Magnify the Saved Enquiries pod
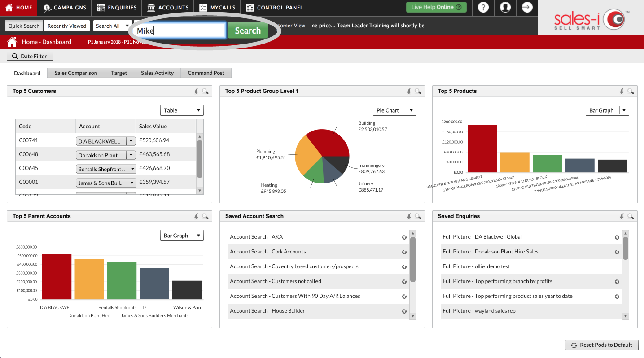 tap(631, 216)
